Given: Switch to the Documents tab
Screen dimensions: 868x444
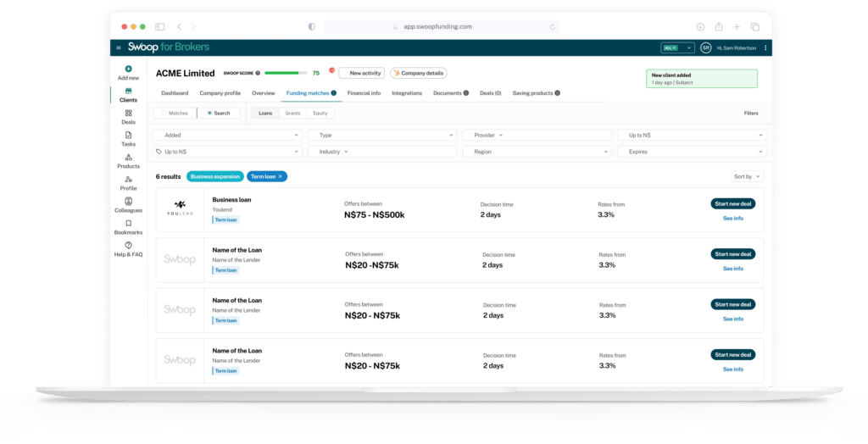Looking at the screenshot, I should click(x=451, y=93).
